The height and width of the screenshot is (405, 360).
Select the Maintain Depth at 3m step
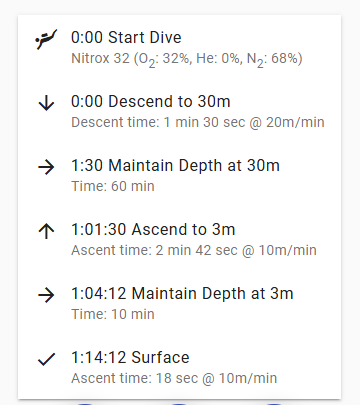point(179,303)
